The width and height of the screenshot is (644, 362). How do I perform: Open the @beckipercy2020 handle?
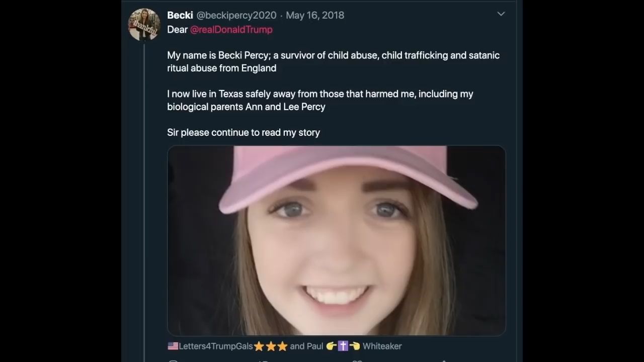[x=236, y=15]
